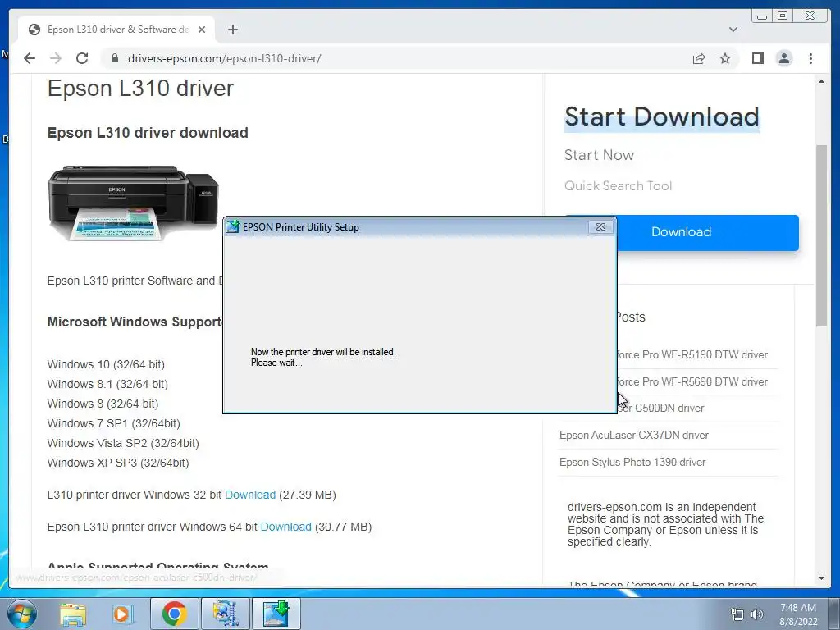Open the clock showing 7:48 AM
The height and width of the screenshot is (630, 840).
798,614
